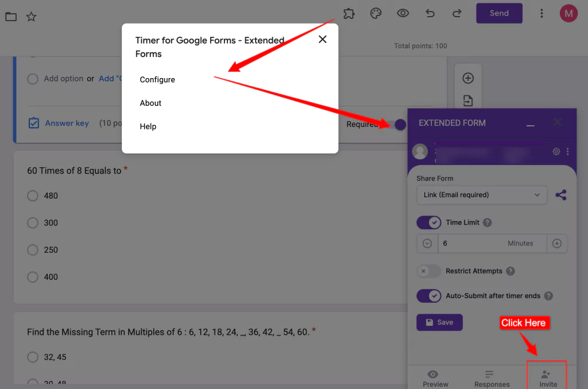Viewport: 588px width, 389px height.
Task: Open the Link (Email required) dropdown
Action: (481, 195)
